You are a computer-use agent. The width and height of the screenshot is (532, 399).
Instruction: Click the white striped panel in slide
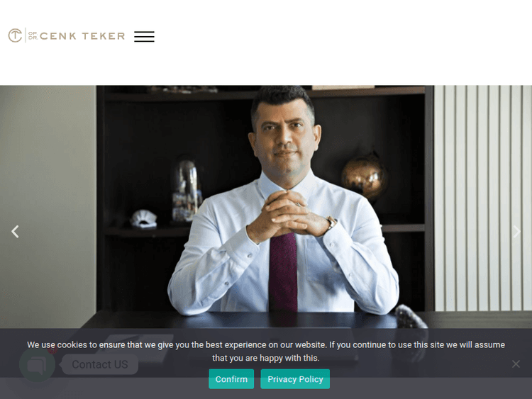(483, 198)
